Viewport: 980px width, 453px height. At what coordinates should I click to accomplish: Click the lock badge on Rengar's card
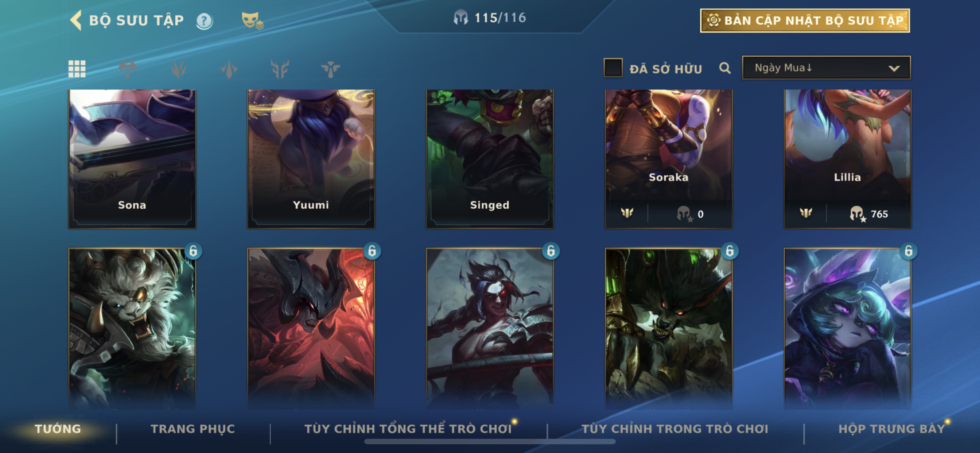(193, 251)
